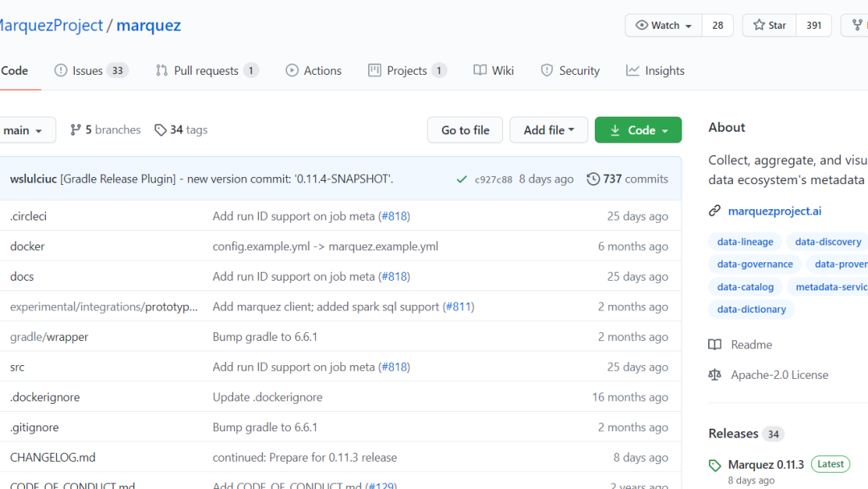The height and width of the screenshot is (489, 868).
Task: Select the data-catalog topic tag
Action: coord(745,287)
